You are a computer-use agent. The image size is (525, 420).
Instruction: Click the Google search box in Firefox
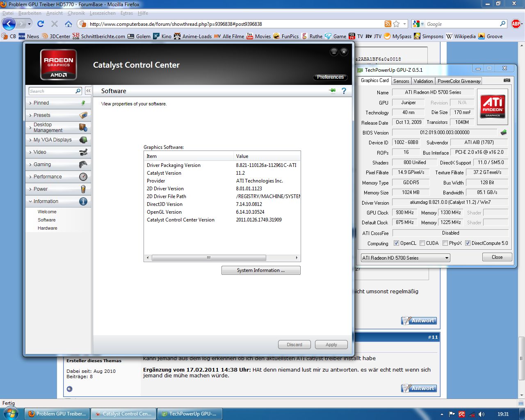click(x=462, y=24)
